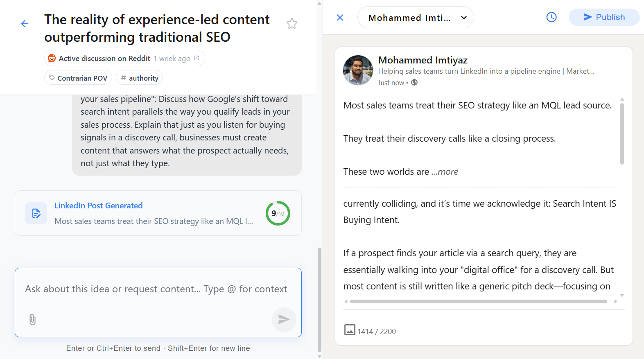This screenshot has height=359, width=644.
Task: Publish the LinkedIn post
Action: 604,17
